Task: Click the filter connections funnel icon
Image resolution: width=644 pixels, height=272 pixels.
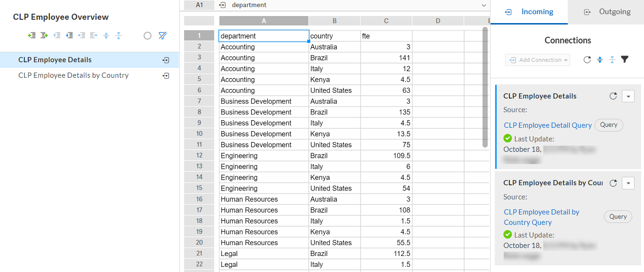Action: tap(625, 60)
